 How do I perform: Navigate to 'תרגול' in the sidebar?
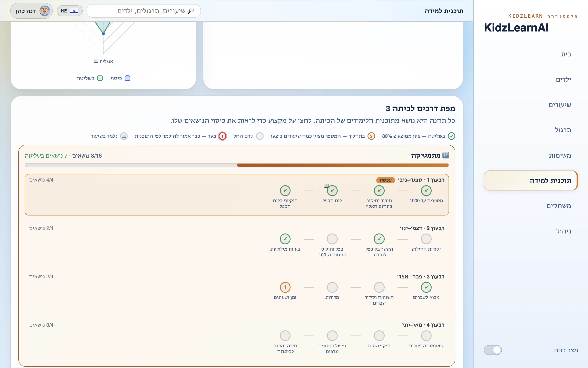(x=531, y=130)
